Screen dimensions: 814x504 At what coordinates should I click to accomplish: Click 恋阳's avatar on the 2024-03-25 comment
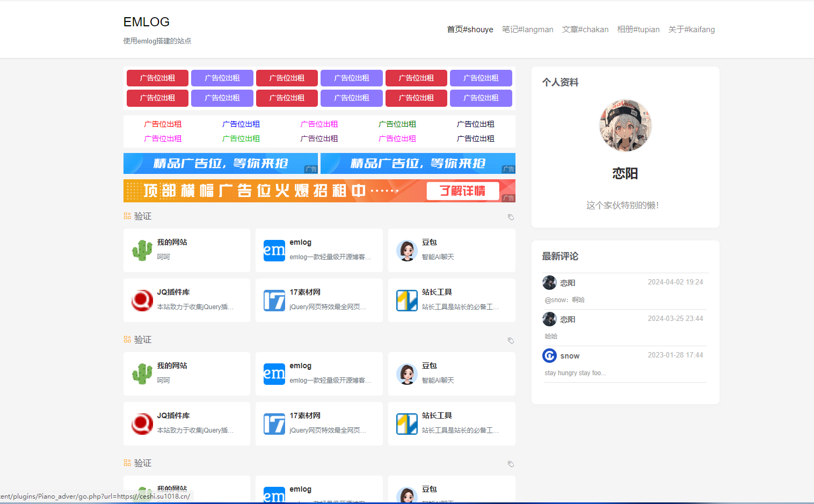click(x=549, y=319)
